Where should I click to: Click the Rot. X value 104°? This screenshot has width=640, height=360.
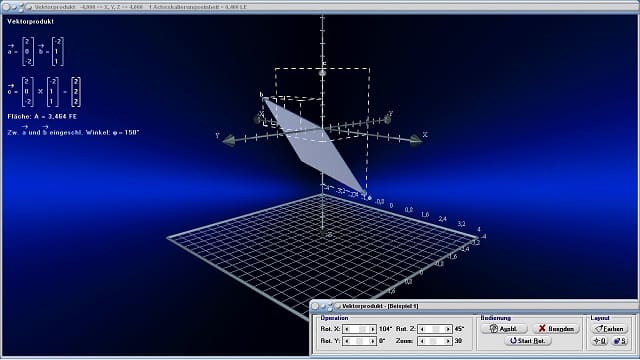point(385,329)
